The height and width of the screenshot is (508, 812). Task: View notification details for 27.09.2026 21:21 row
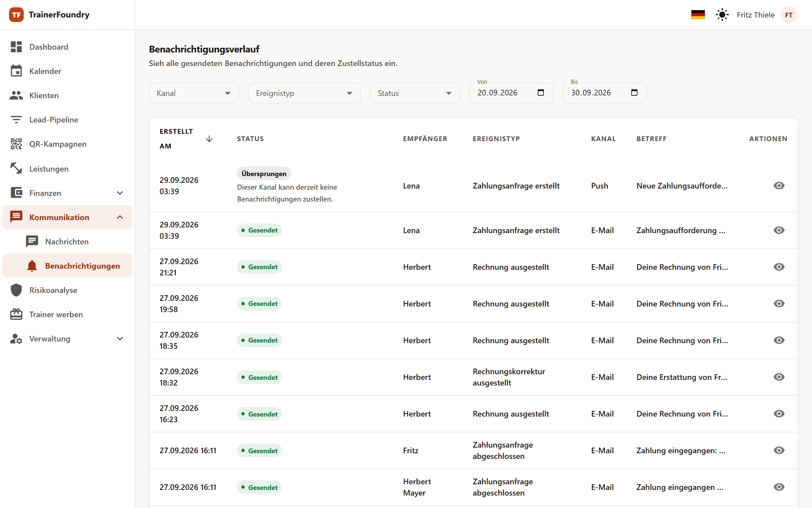[x=779, y=267]
